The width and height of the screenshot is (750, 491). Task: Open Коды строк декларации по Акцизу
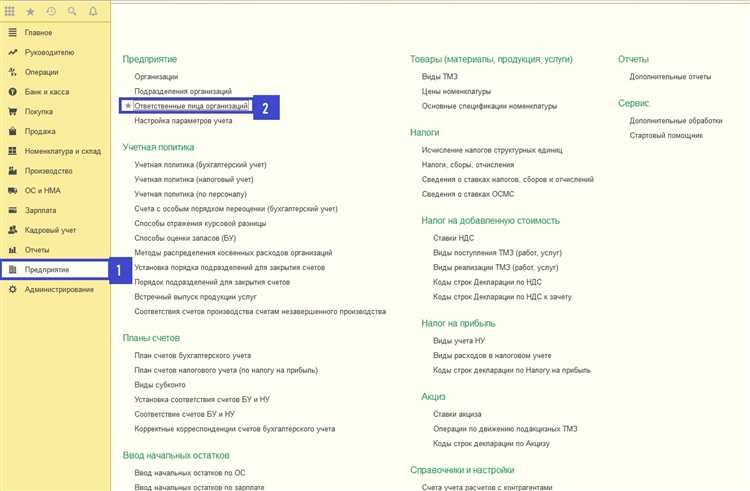(492, 443)
